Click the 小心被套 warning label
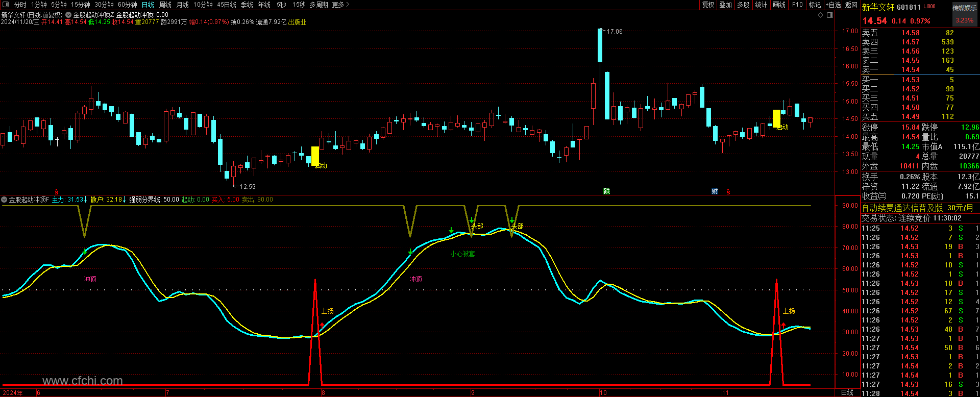Screen dimensions: 980x397 click(462, 254)
